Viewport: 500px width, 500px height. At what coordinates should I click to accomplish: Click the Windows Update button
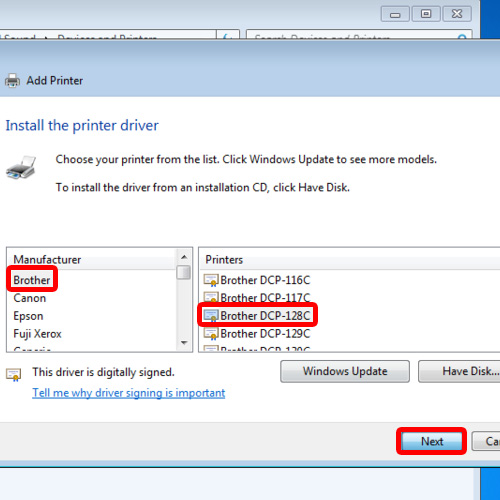(x=345, y=371)
